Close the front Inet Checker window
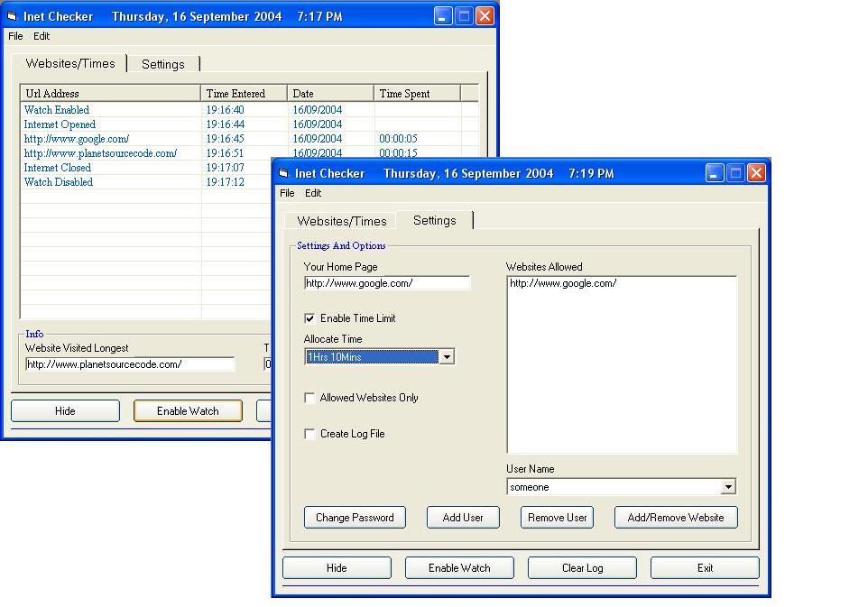This screenshot has width=868, height=607. [x=756, y=172]
